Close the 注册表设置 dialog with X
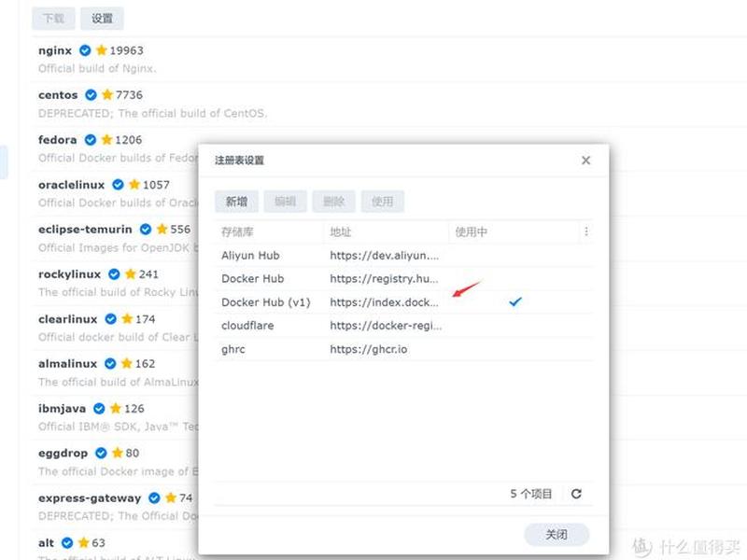This screenshot has width=747, height=560. (x=586, y=161)
